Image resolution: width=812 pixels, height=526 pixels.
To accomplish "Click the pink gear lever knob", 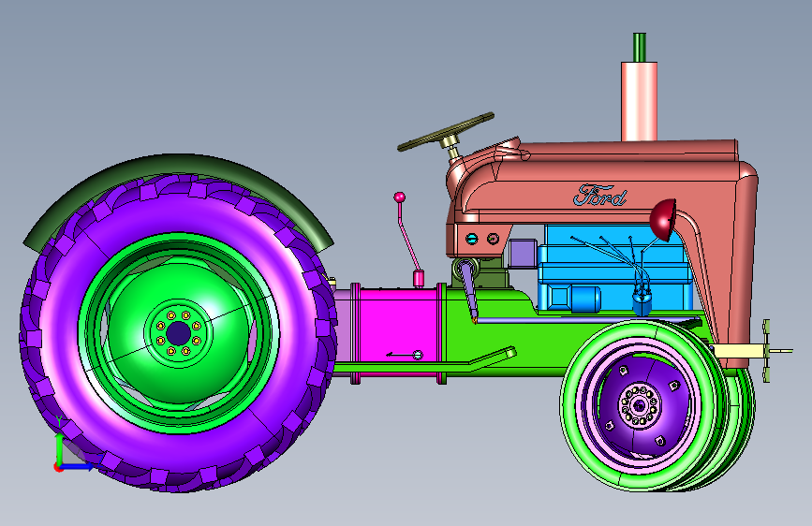I will click(x=399, y=197).
